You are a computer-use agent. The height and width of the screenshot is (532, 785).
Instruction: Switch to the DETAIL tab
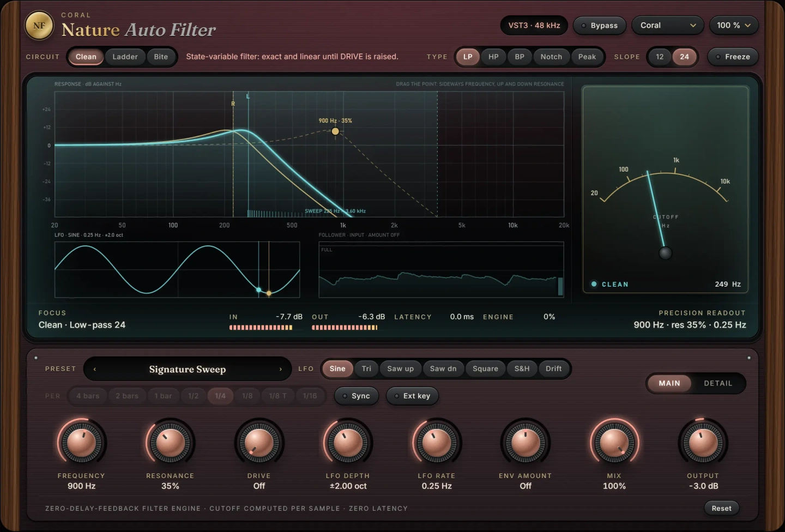[x=718, y=383]
